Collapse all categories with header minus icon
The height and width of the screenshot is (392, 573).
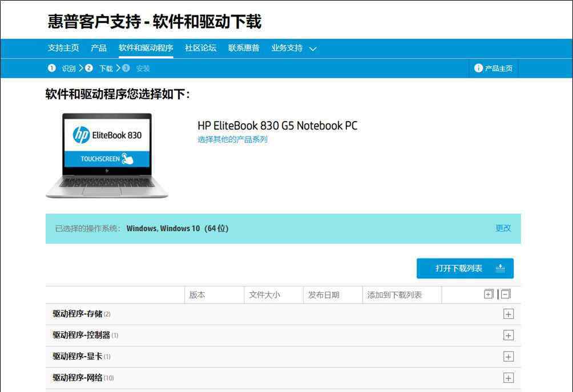pos(506,294)
